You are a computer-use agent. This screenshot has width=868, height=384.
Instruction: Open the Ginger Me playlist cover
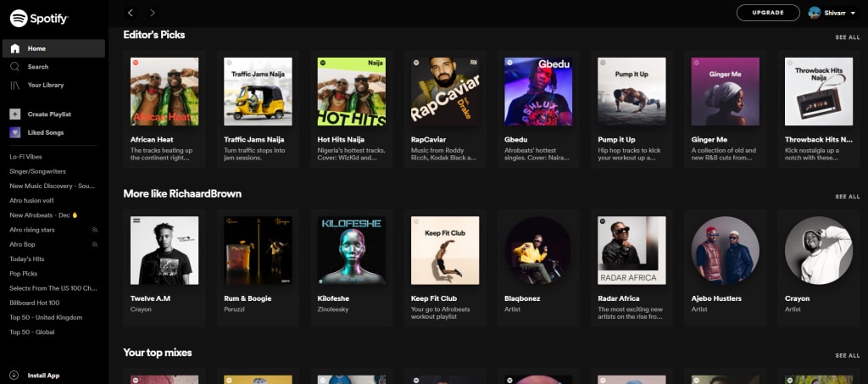pyautogui.click(x=726, y=92)
